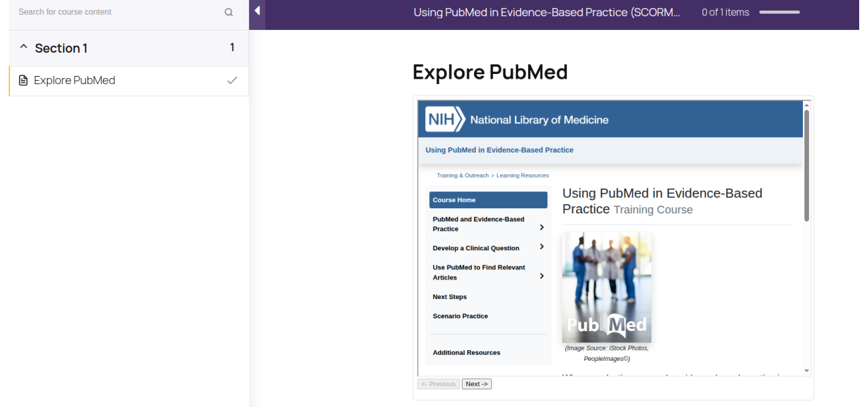Click the document icon beside Explore PubMed

23,81
